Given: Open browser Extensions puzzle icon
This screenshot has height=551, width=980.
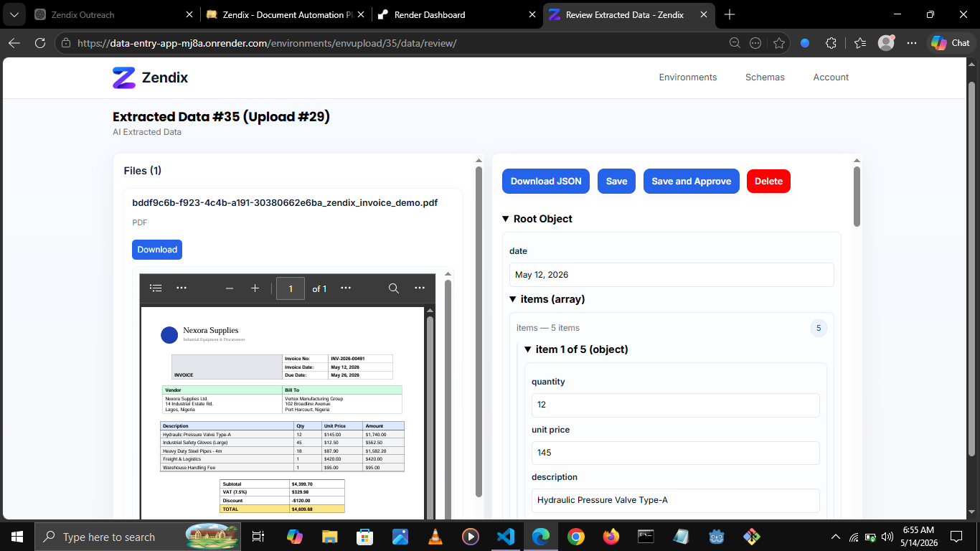Looking at the screenshot, I should click(831, 43).
